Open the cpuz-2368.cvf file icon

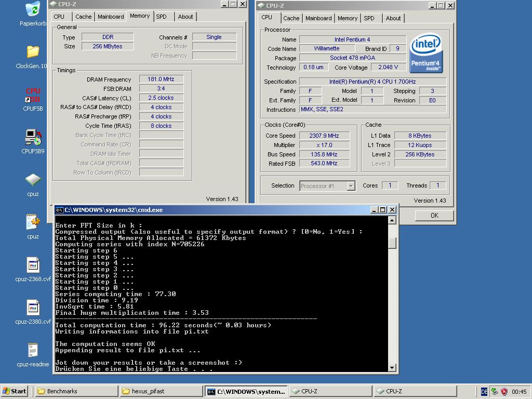pyautogui.click(x=33, y=265)
